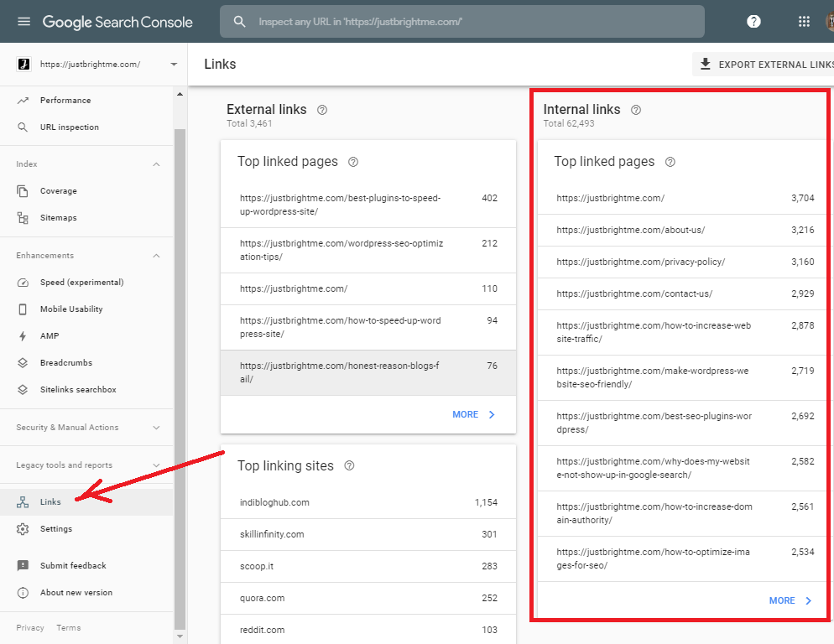Click the sidebar vertical scrollbar thumb
This screenshot has width=834, height=644.
(x=180, y=379)
